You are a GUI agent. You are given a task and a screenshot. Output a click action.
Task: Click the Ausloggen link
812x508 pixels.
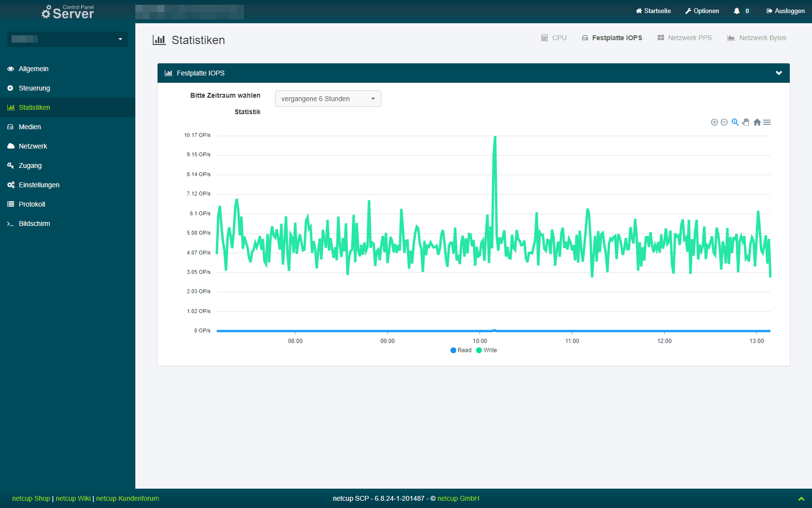785,11
